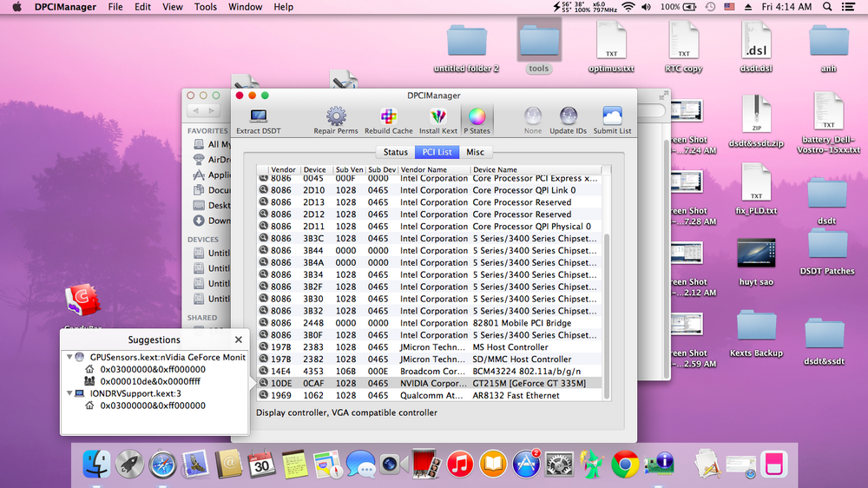Open Launchpad rocket icon in the Dock
Viewport: 868px width, 488px height.
[x=129, y=464]
